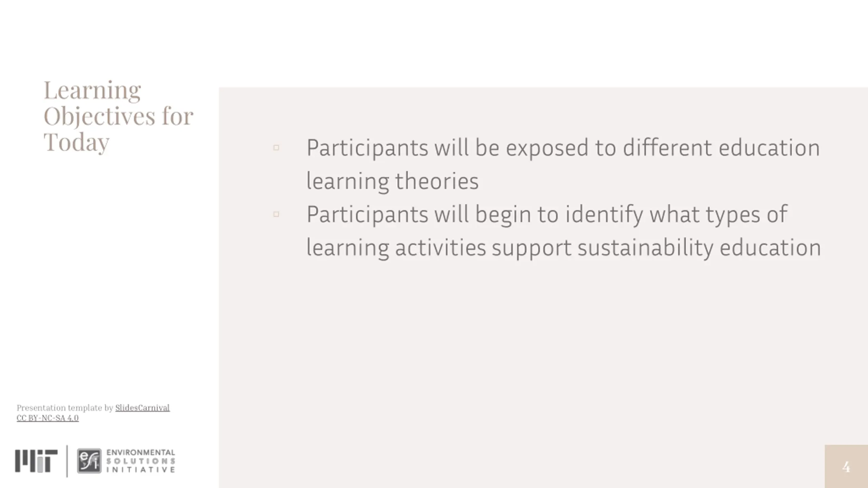Click the word INITIATIVE in the logo
868x488 pixels.
(x=141, y=470)
